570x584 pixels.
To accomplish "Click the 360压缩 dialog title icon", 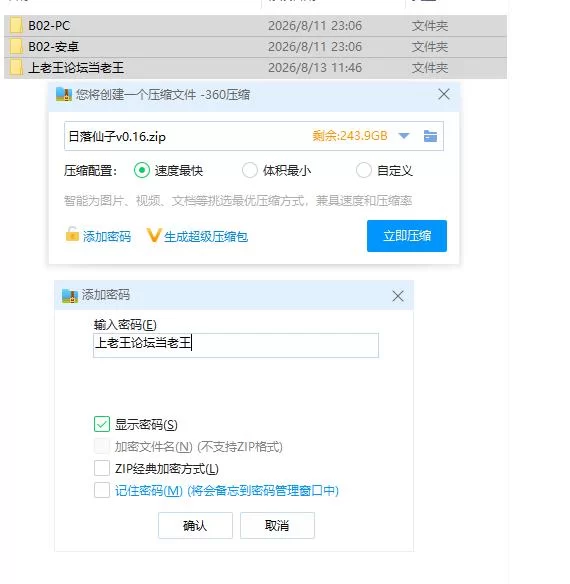I will (64, 95).
